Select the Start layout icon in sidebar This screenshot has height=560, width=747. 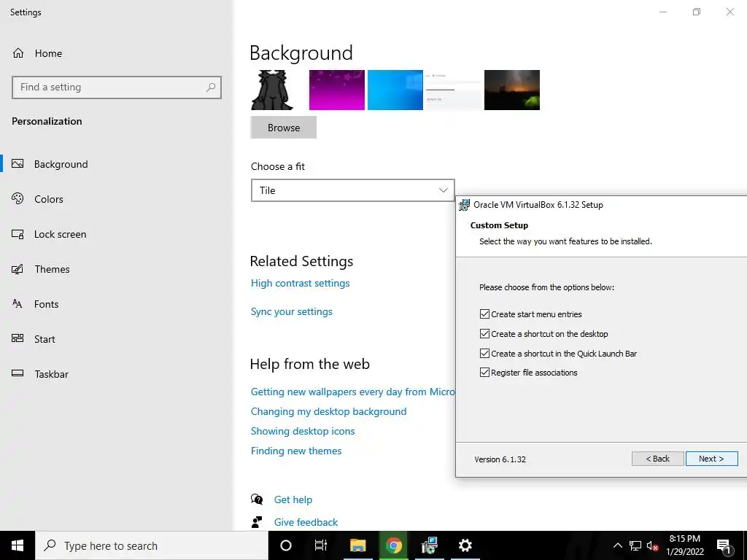(18, 338)
